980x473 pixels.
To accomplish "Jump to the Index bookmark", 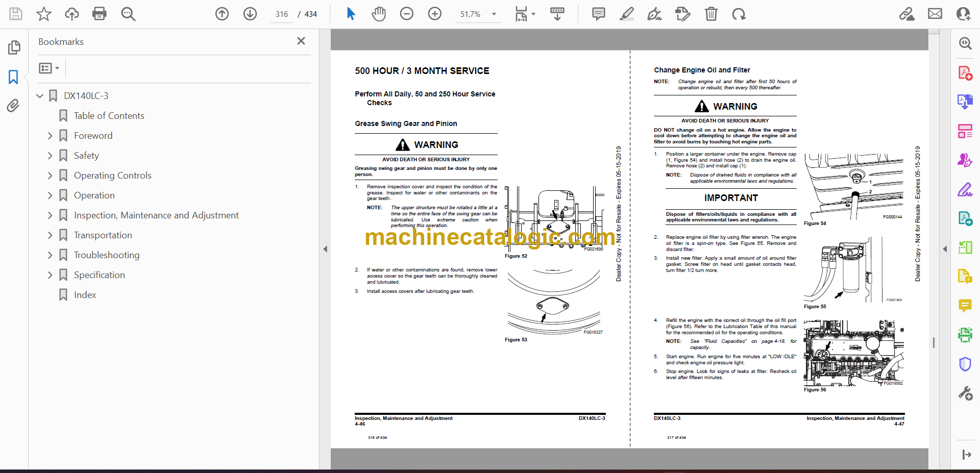I will coord(85,295).
